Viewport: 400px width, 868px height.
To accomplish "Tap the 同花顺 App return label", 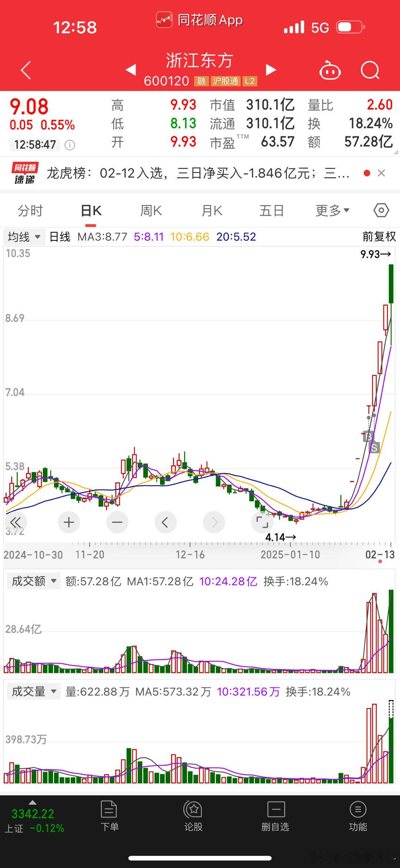I will (x=200, y=20).
